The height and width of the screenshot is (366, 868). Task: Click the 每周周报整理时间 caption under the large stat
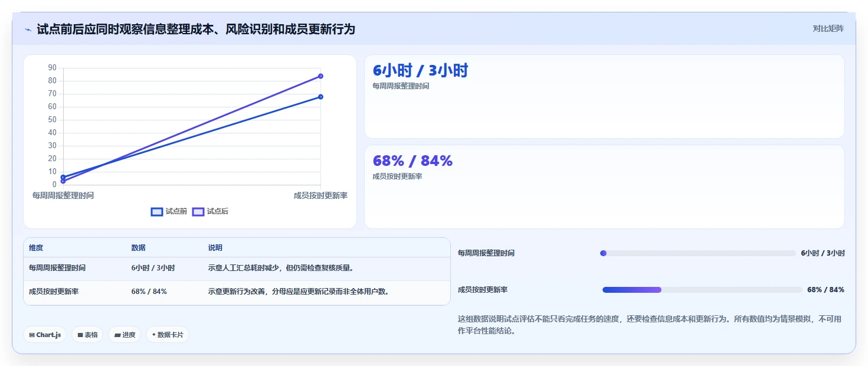click(x=401, y=86)
